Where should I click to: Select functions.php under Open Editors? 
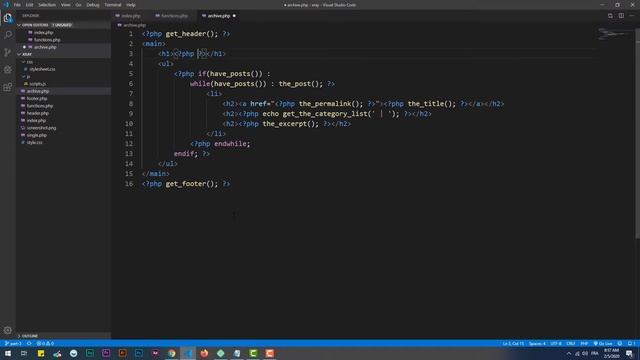coord(47,40)
